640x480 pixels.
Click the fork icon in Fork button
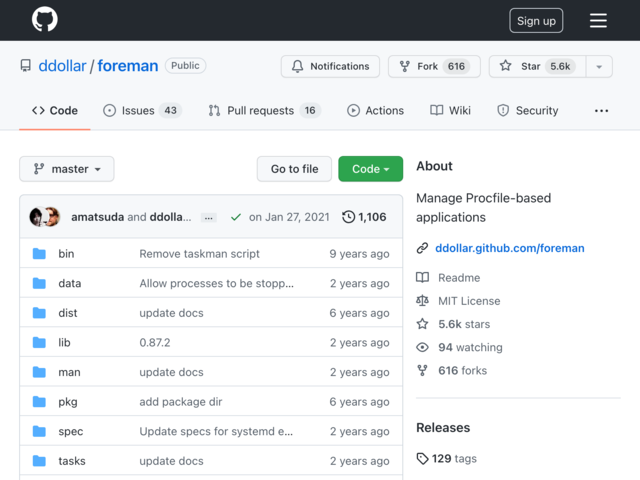(x=404, y=66)
